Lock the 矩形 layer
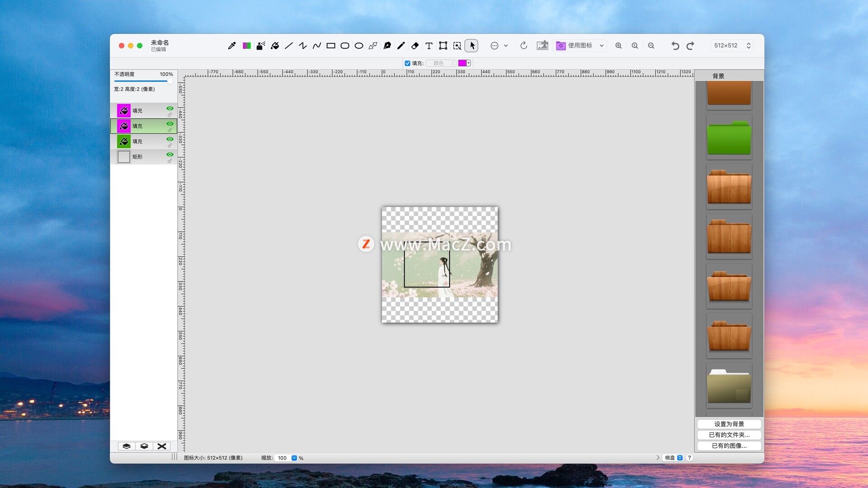The height and width of the screenshot is (488, 868). (170, 161)
